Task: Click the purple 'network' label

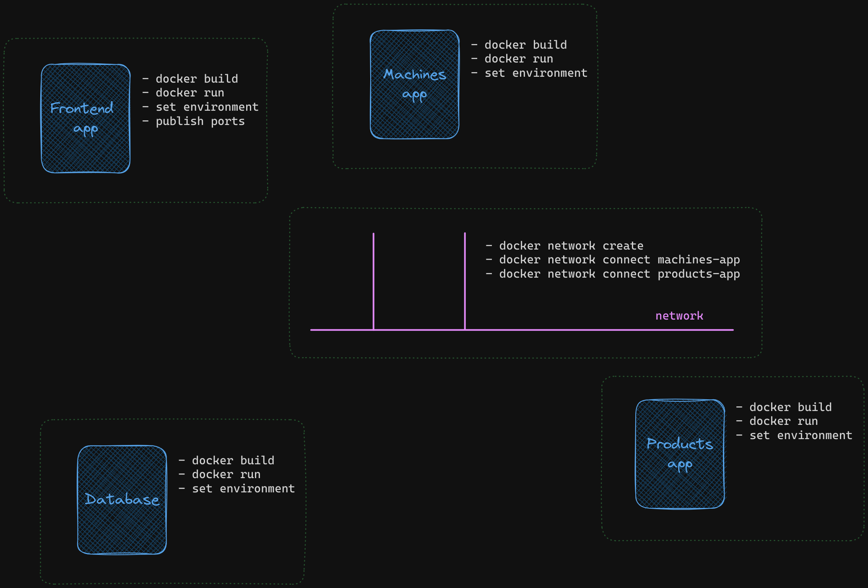Action: [x=679, y=316]
